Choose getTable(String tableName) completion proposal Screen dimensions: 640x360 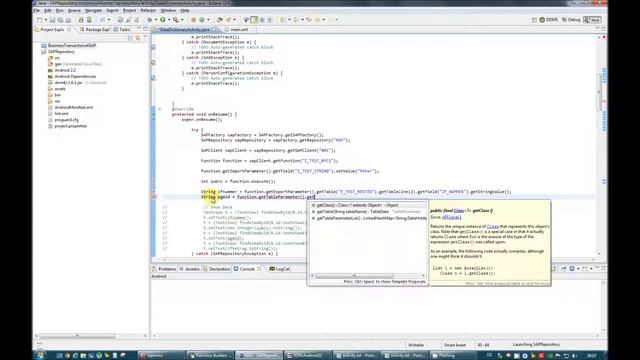368,211
